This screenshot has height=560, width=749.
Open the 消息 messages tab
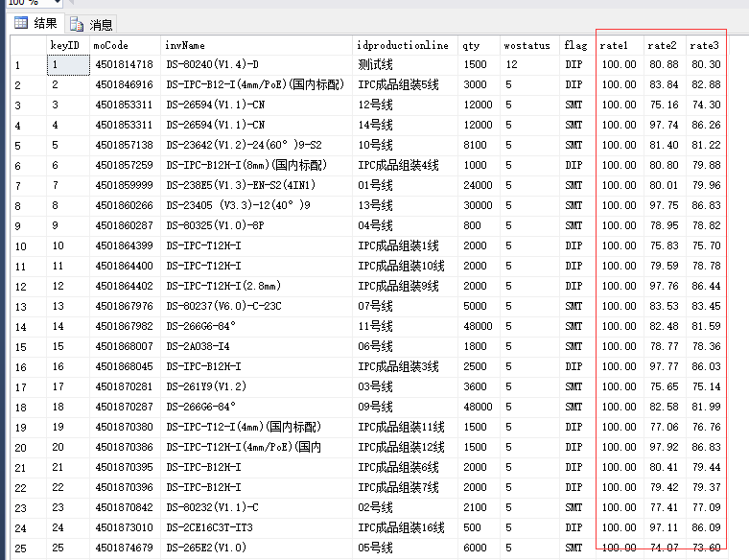coord(91,24)
